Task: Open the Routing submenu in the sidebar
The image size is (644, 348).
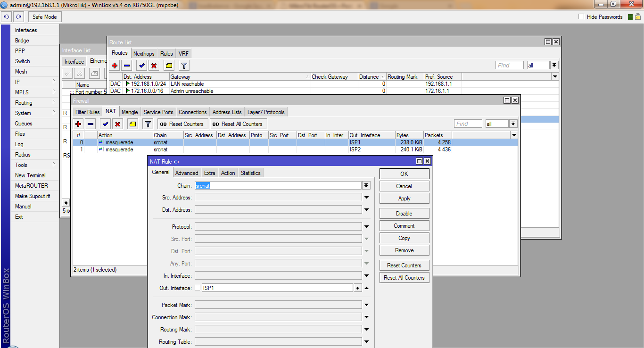Action: (35, 103)
